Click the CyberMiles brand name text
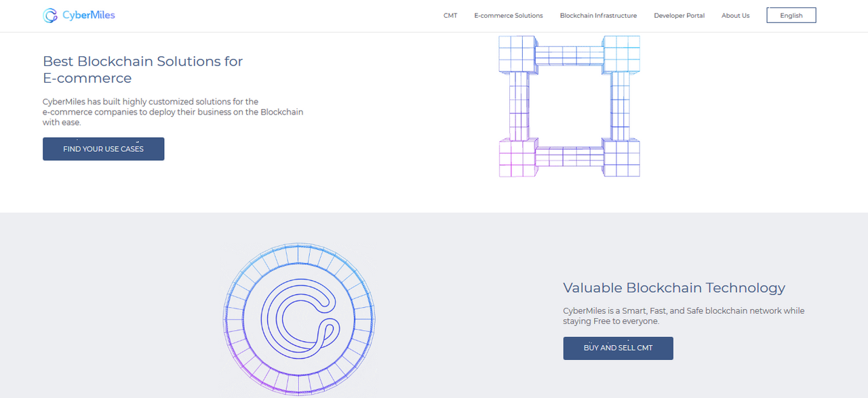This screenshot has width=868, height=398. pyautogui.click(x=89, y=15)
